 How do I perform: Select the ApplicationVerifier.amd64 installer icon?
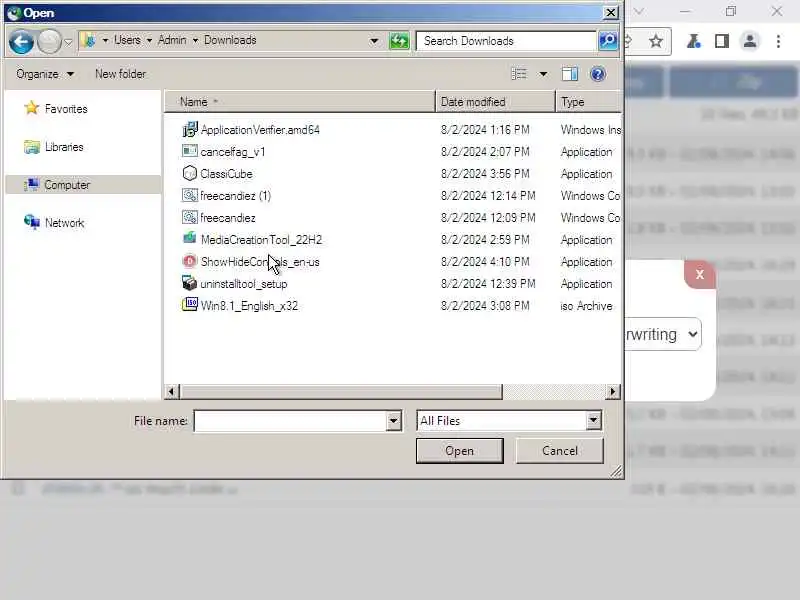coord(189,129)
